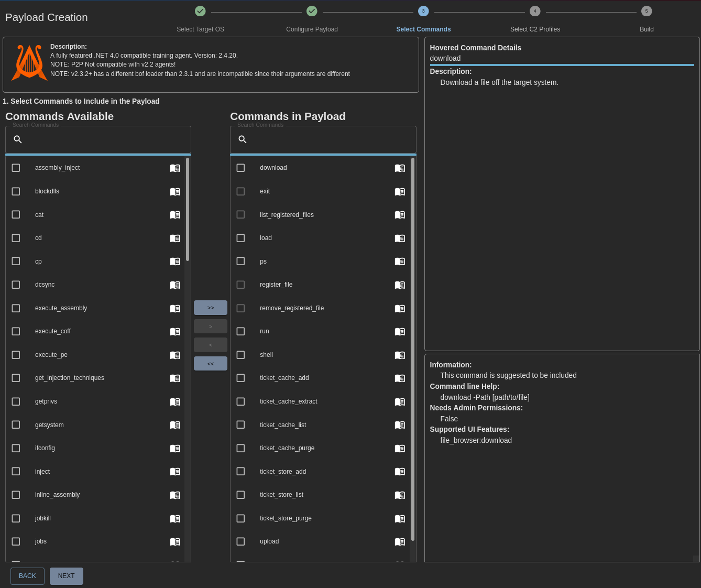
Task: Click search magnifier in Commands in Payload
Action: point(243,139)
